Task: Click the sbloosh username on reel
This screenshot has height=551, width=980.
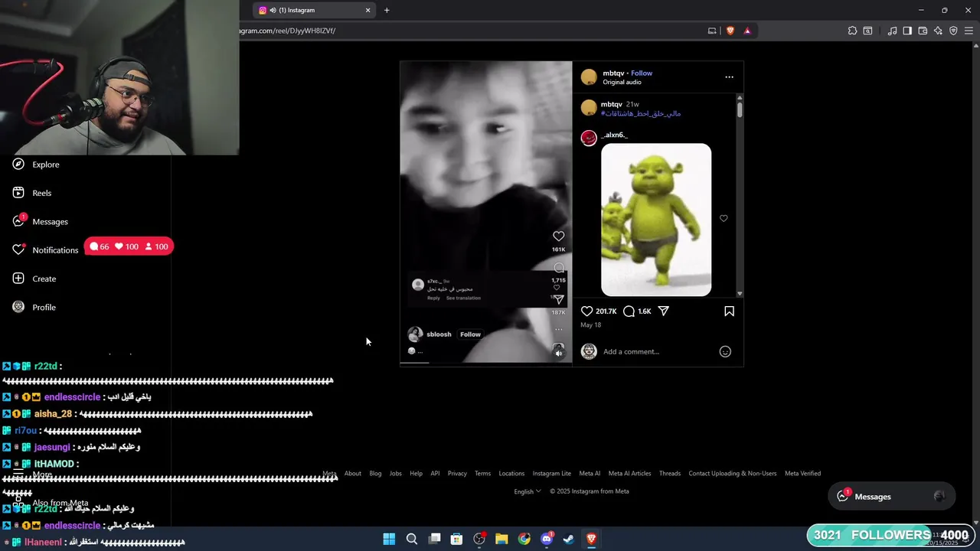Action: 439,334
